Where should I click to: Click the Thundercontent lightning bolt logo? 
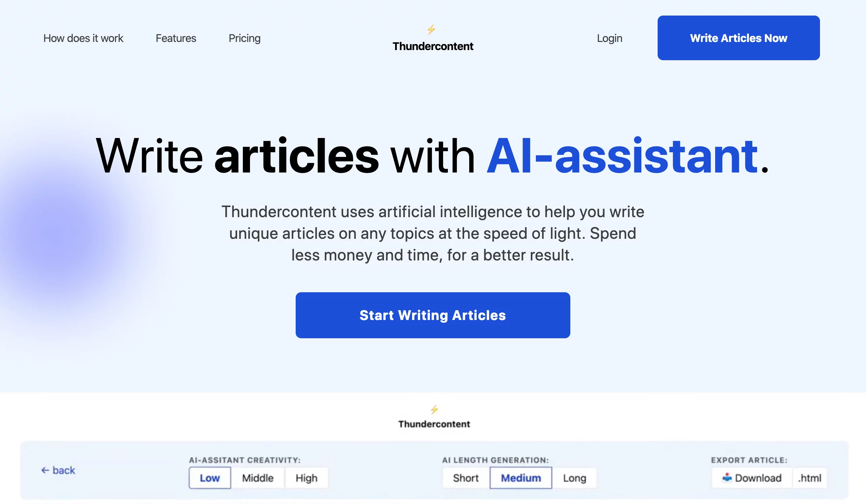click(431, 28)
